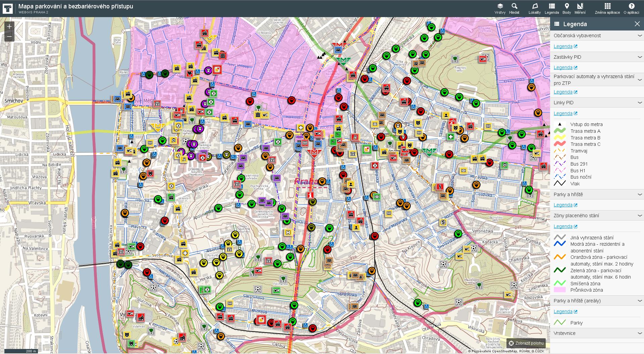Image resolution: width=644 pixels, height=354 pixels.
Task: Click Zobrazit polohu button
Action: [x=526, y=343]
